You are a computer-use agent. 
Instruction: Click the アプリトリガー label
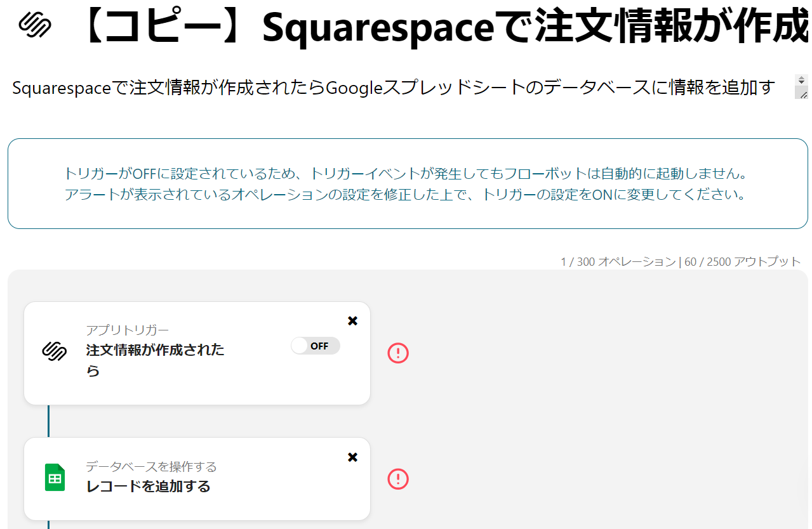(x=128, y=330)
